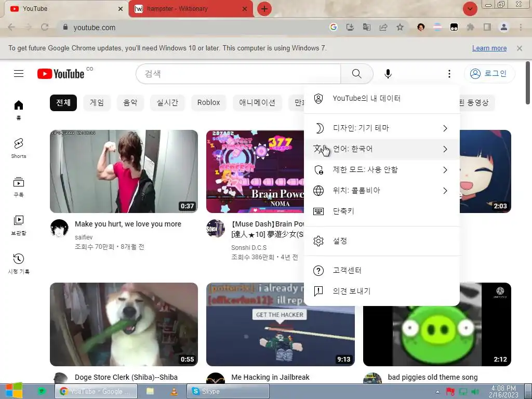Viewport: 532px width, 399px height.
Task: Dismiss the Chrome update notification bar
Action: tap(520, 48)
